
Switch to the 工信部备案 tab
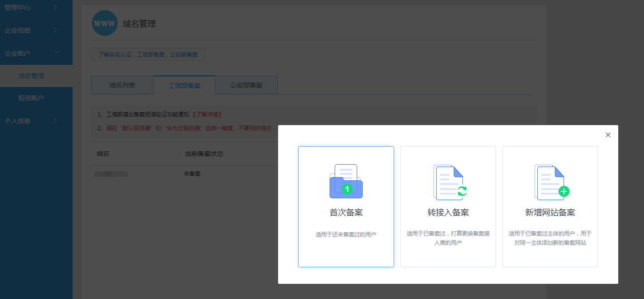point(184,85)
